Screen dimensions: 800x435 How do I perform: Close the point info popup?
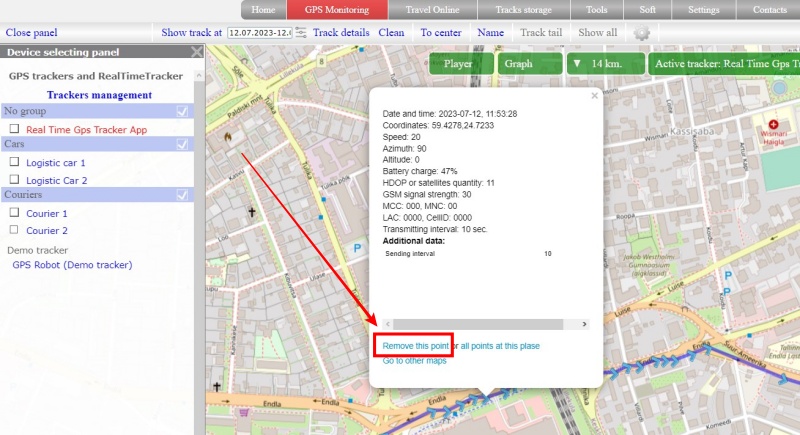(x=594, y=97)
